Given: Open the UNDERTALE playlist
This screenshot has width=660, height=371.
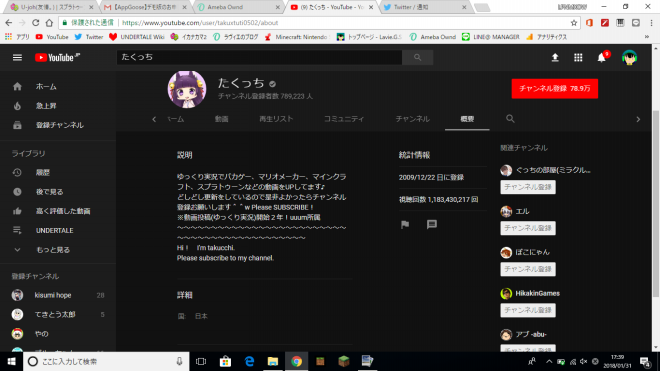Looking at the screenshot, I should click(58, 230).
